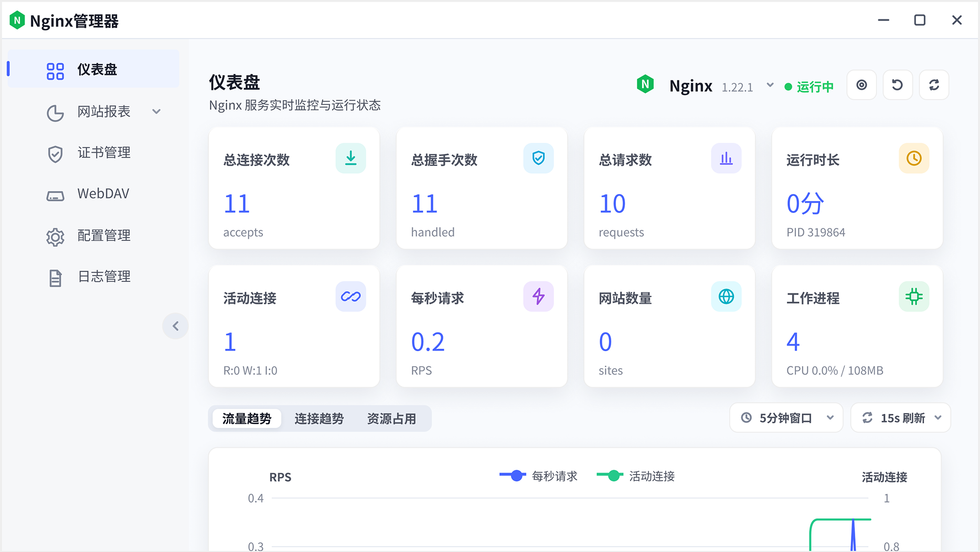The image size is (980, 552).
Task: Click the reload refresh arrows button
Action: [x=934, y=84]
